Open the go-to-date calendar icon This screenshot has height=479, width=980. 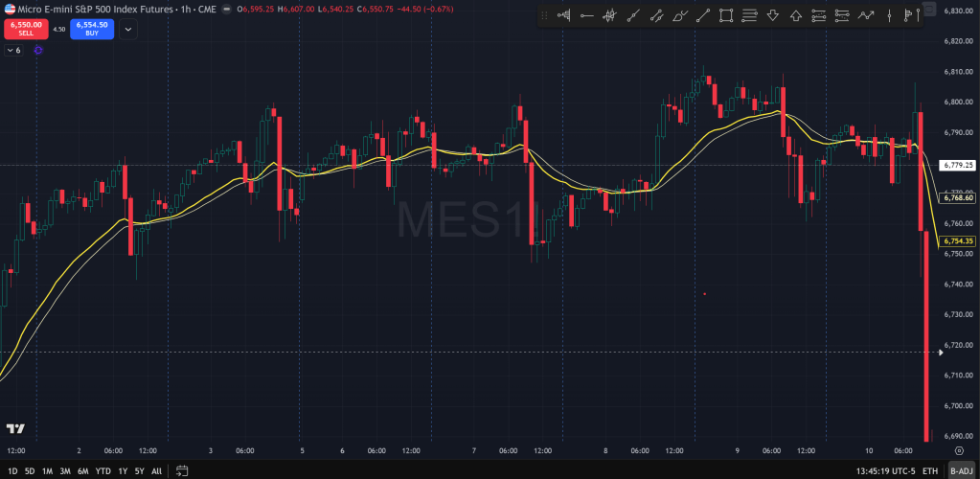pyautogui.click(x=182, y=470)
